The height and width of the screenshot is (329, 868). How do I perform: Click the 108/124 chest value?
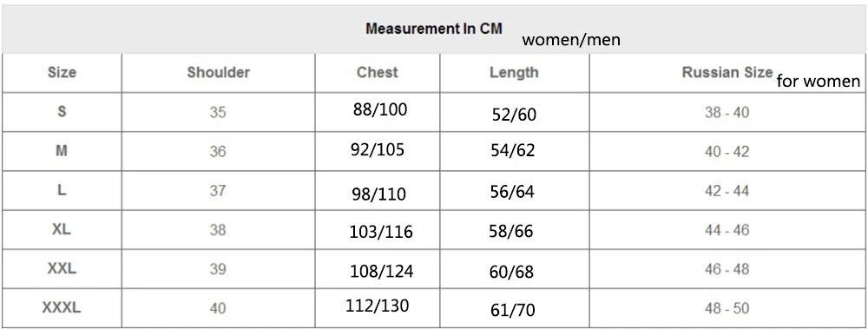click(381, 272)
